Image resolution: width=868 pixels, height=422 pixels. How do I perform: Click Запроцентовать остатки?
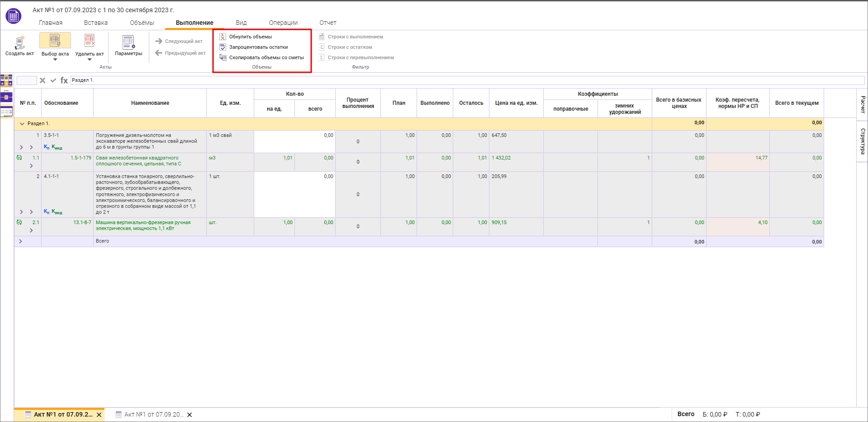coord(258,47)
